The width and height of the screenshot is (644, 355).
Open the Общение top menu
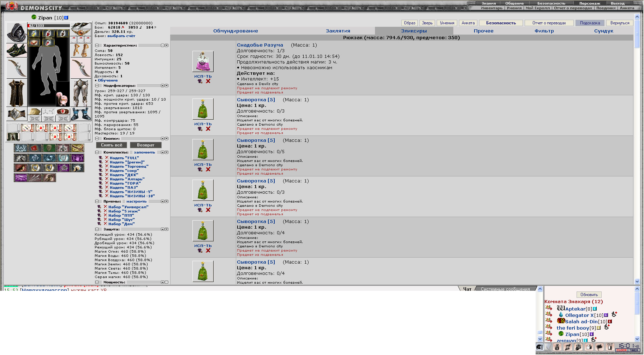tap(514, 3)
